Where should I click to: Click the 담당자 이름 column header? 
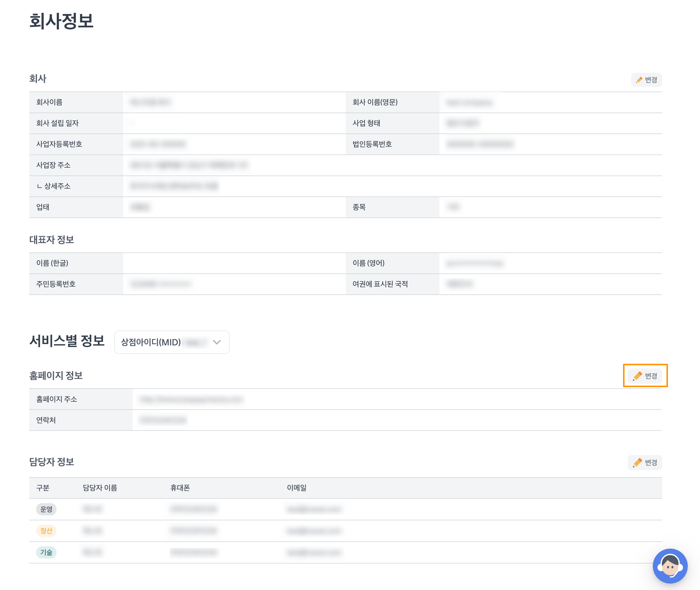(100, 488)
